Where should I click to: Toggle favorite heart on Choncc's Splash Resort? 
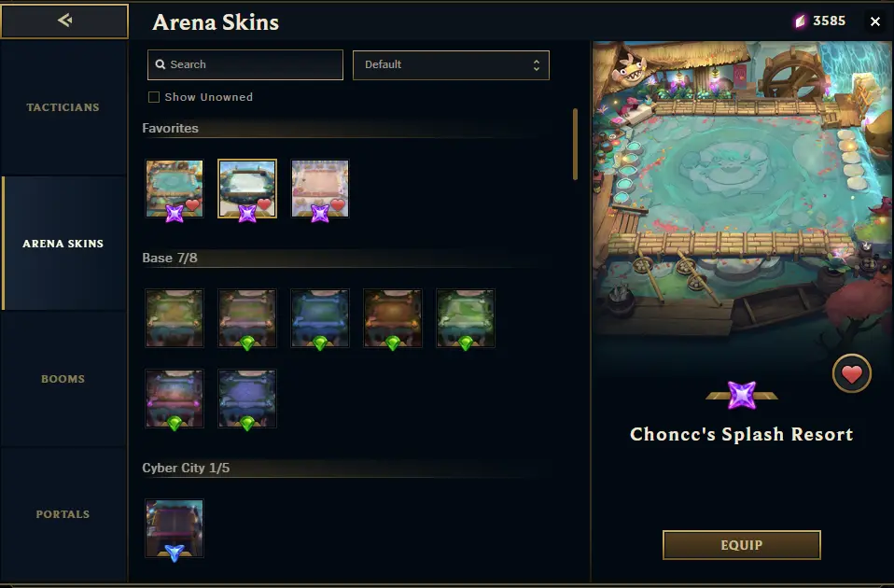coord(852,373)
